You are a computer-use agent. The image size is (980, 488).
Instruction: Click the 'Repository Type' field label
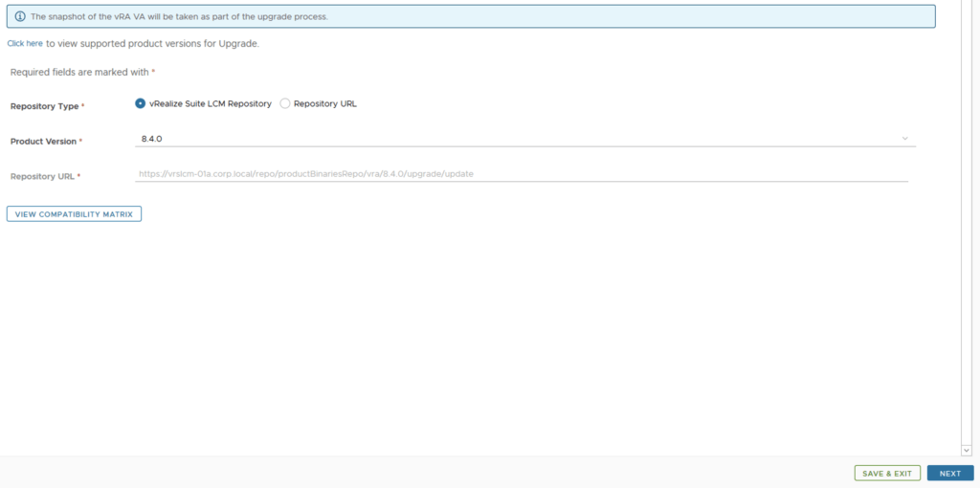pos(44,106)
